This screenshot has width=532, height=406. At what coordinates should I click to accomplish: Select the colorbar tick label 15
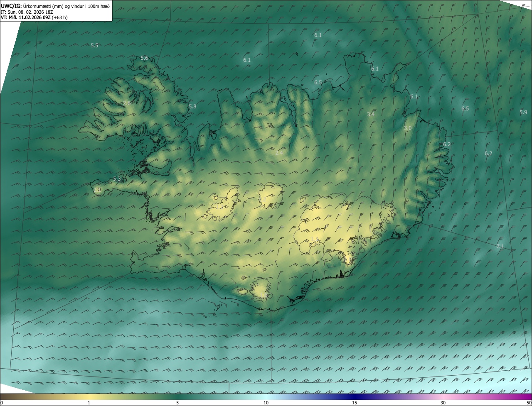coord(355,403)
